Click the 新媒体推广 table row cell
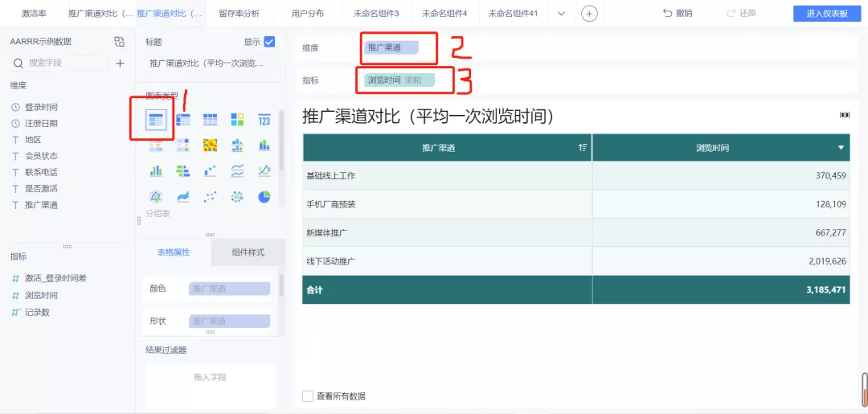The width and height of the screenshot is (868, 414). [448, 233]
